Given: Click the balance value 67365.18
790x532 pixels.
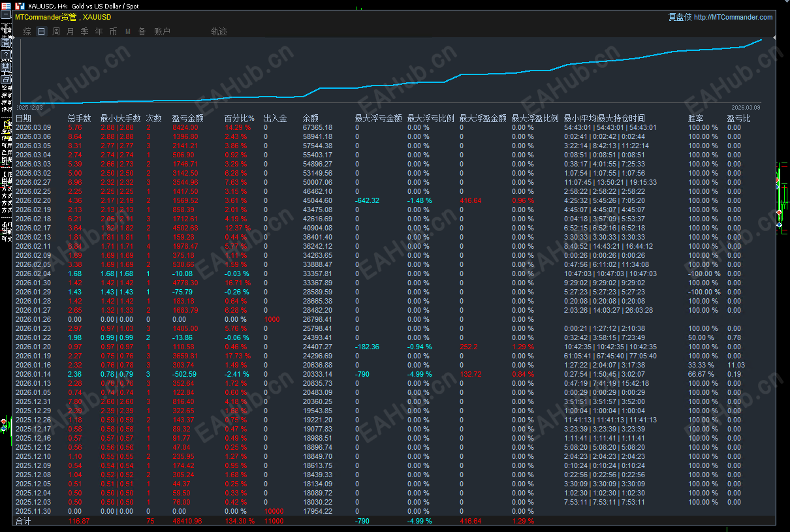Looking at the screenshot, I should (317, 127).
